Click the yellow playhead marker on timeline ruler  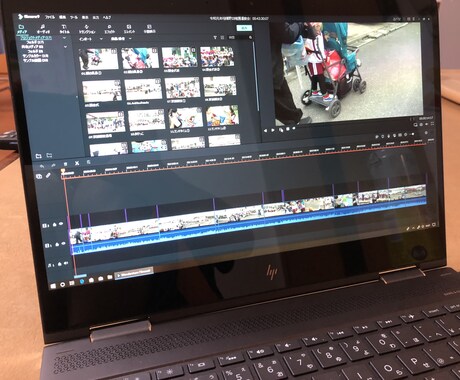pos(63,171)
